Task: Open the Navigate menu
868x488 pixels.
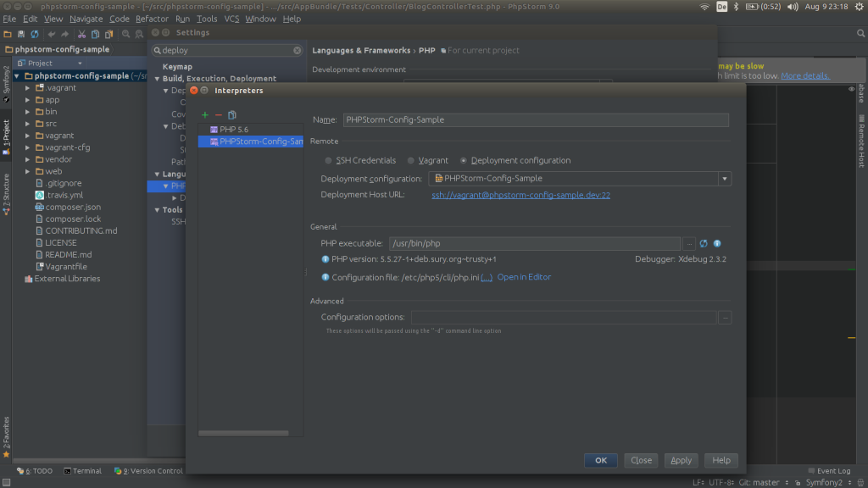Action: pyautogui.click(x=86, y=19)
